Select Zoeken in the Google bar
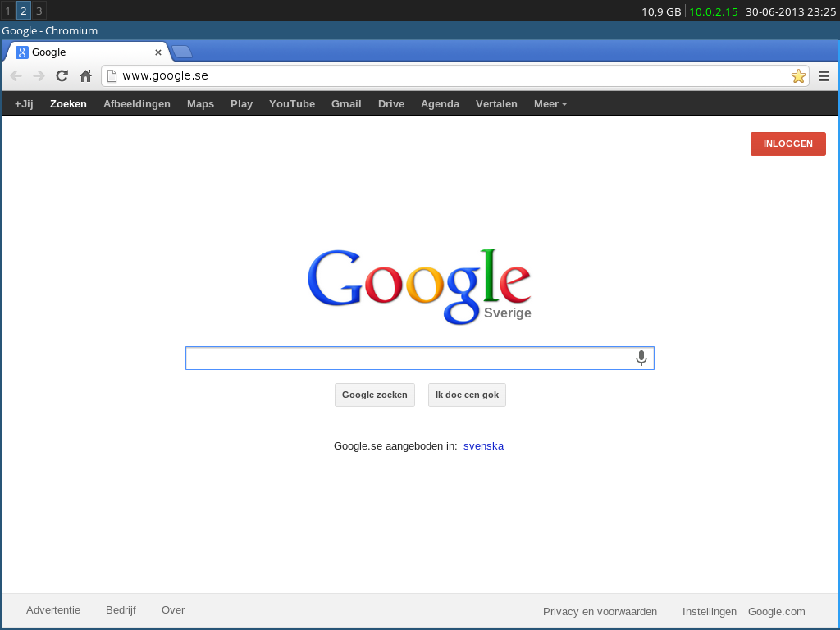Screen dimensions: 840x630 coord(68,104)
